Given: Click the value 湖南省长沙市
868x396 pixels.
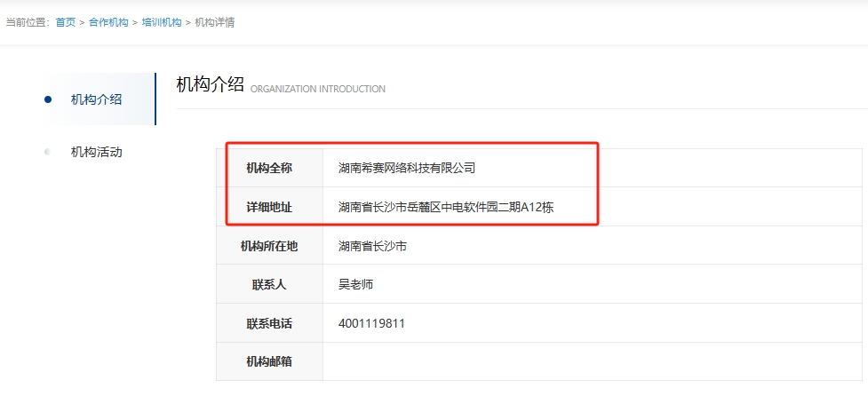Looking at the screenshot, I should pos(372,246).
